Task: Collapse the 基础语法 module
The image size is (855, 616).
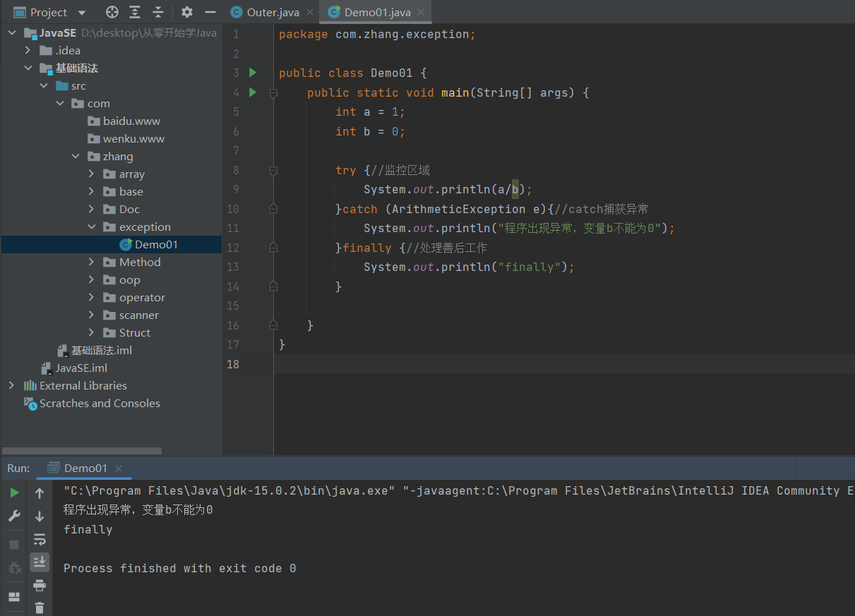Action: 28,68
